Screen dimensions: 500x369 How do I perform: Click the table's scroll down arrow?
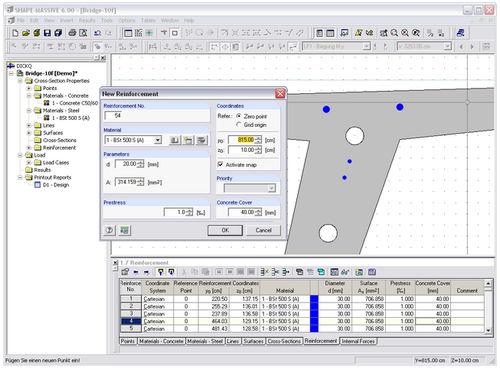pos(488,330)
